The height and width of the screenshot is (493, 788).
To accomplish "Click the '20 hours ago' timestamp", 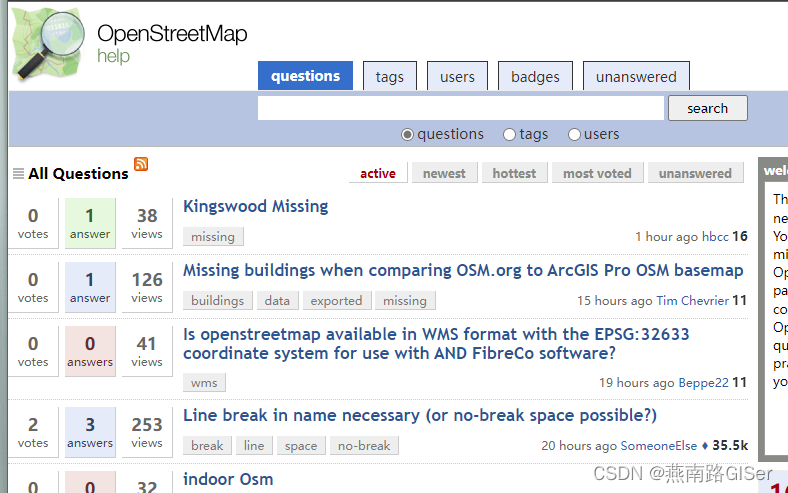I will 579,446.
